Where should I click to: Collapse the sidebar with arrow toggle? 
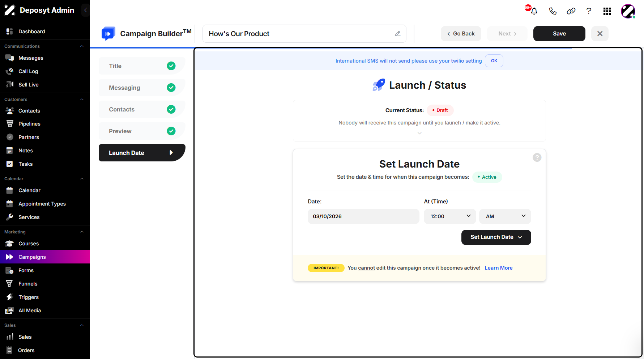[x=85, y=10]
